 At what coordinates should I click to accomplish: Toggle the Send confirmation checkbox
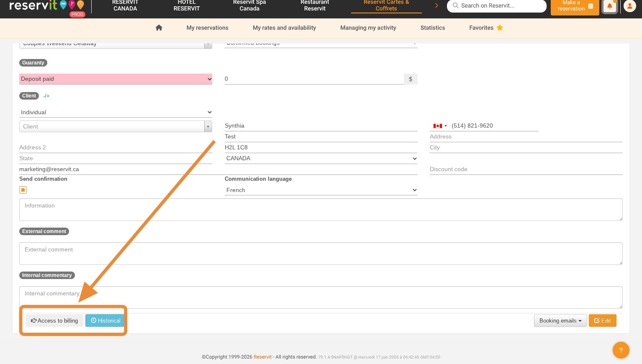click(23, 190)
